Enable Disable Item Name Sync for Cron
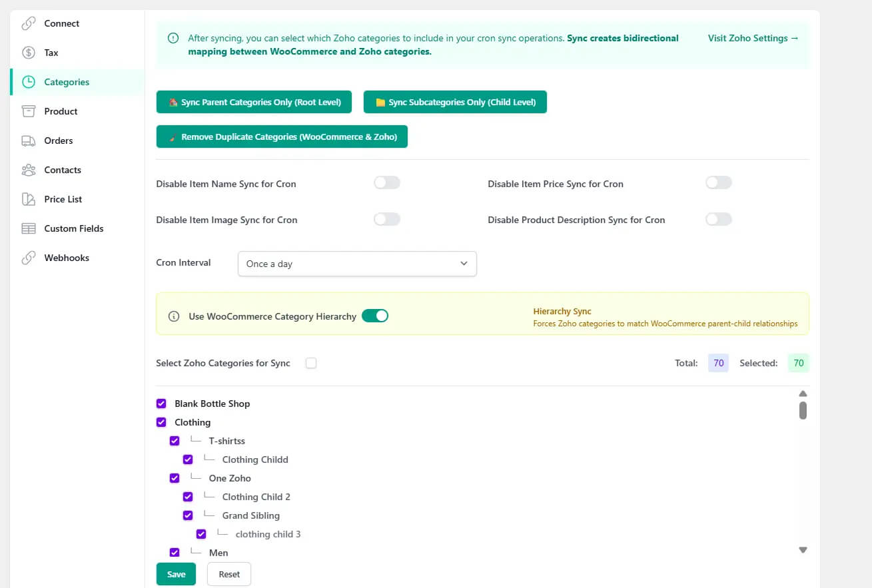Image resolution: width=872 pixels, height=588 pixels. [x=387, y=182]
